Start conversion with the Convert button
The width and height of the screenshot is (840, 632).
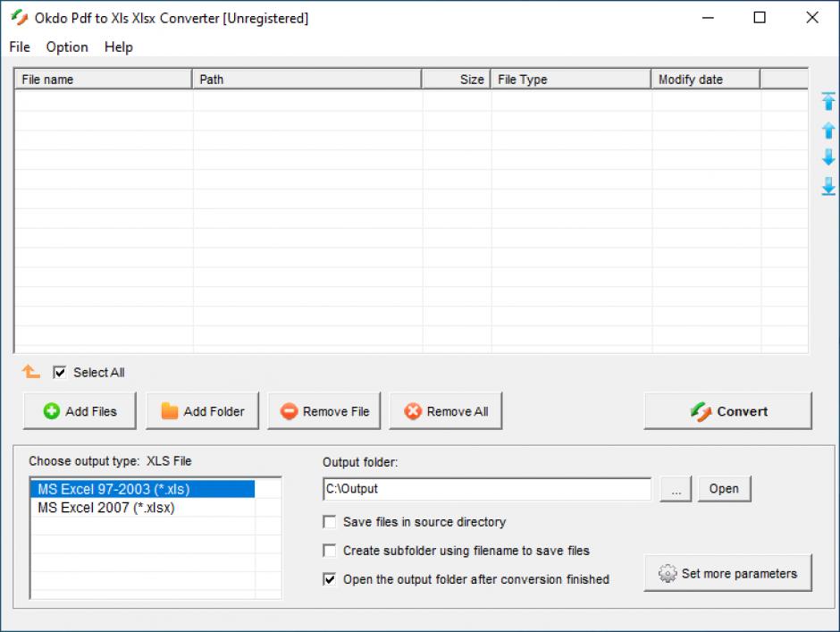point(728,411)
